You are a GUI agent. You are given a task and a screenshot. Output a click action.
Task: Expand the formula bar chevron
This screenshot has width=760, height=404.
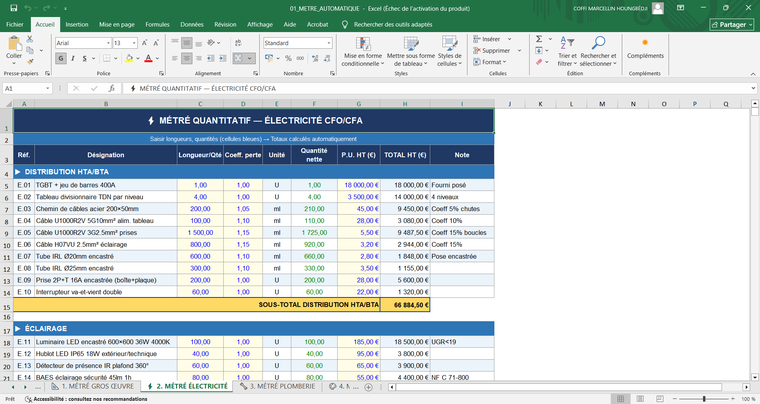tap(752, 88)
